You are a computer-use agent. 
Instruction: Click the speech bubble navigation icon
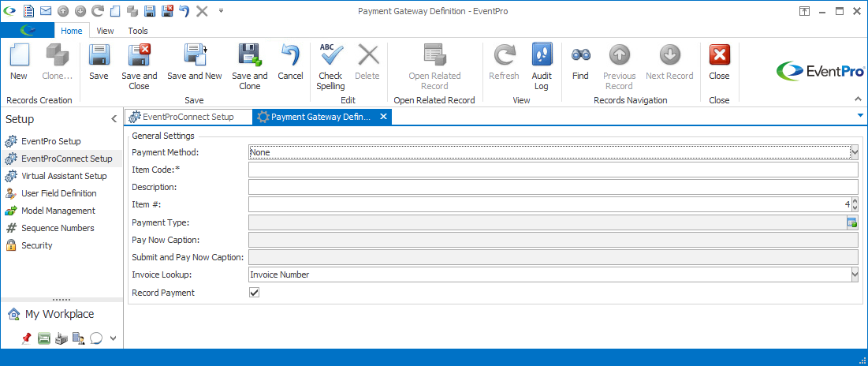[96, 338]
